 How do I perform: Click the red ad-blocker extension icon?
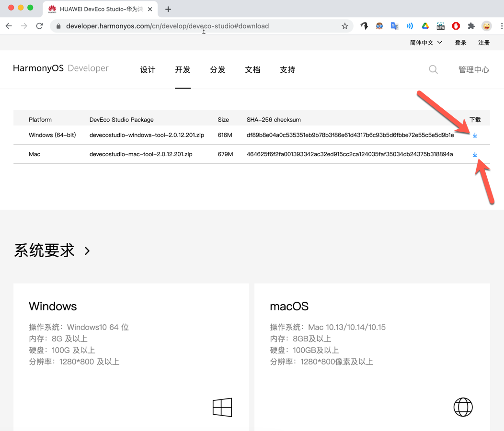click(456, 26)
